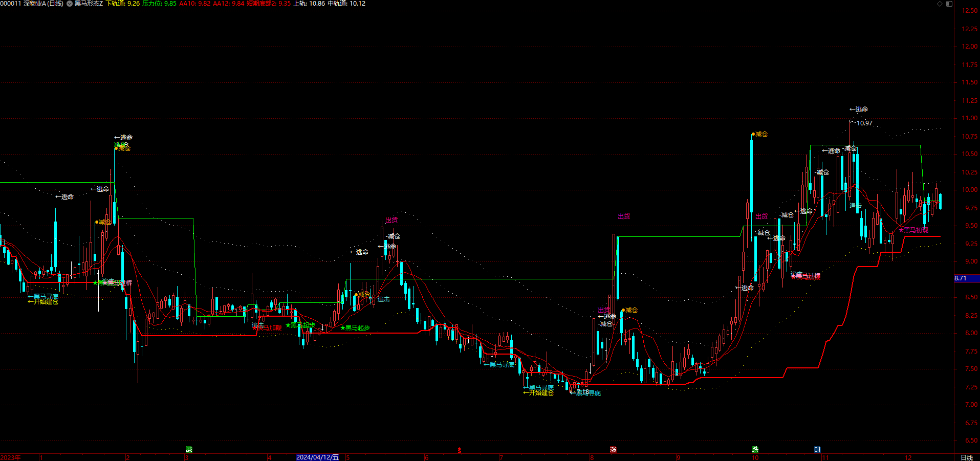Select the stock title 000011 深物业A (日线)
The width and height of the screenshot is (980, 461).
[32, 4]
